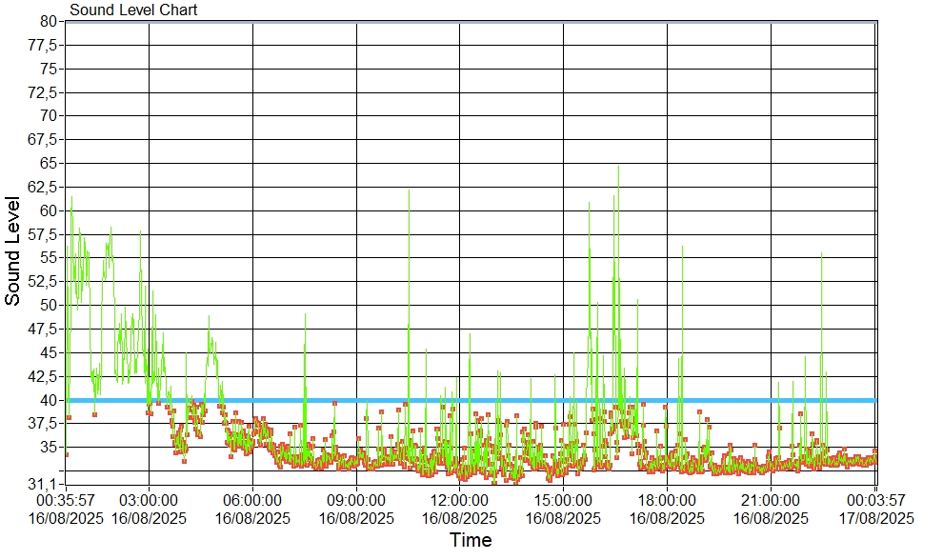Select the 09:00:00 tick on the time axis
This screenshot has height=560, width=943.
[x=356, y=499]
